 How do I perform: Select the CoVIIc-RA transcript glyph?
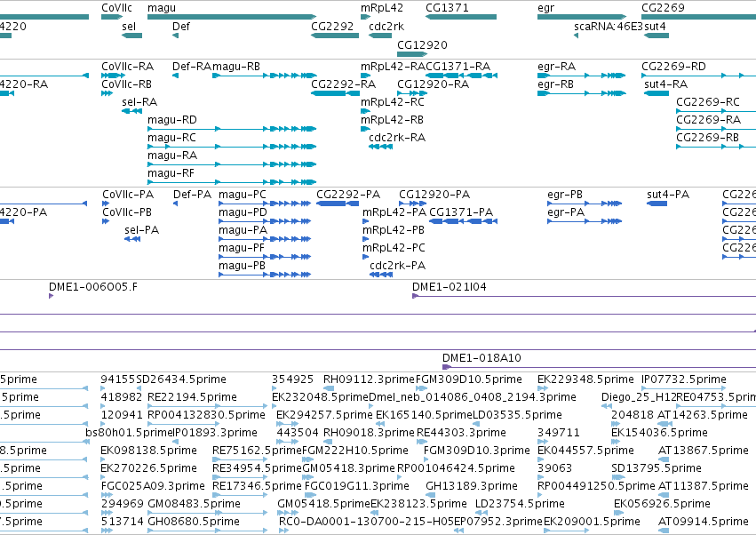114,76
